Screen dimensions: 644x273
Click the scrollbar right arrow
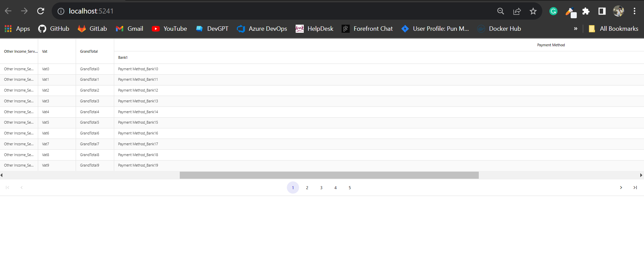(x=641, y=175)
